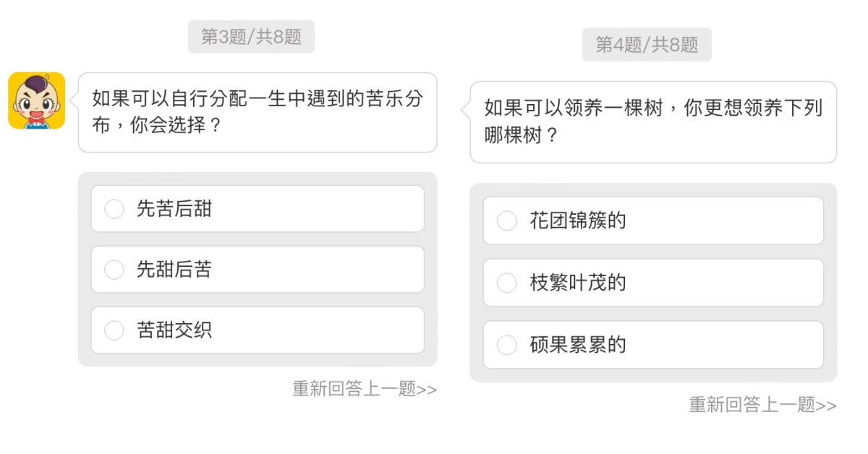This screenshot has width=868, height=454.
Task: Click the 第4题/共8题 progress label
Action: click(x=647, y=45)
